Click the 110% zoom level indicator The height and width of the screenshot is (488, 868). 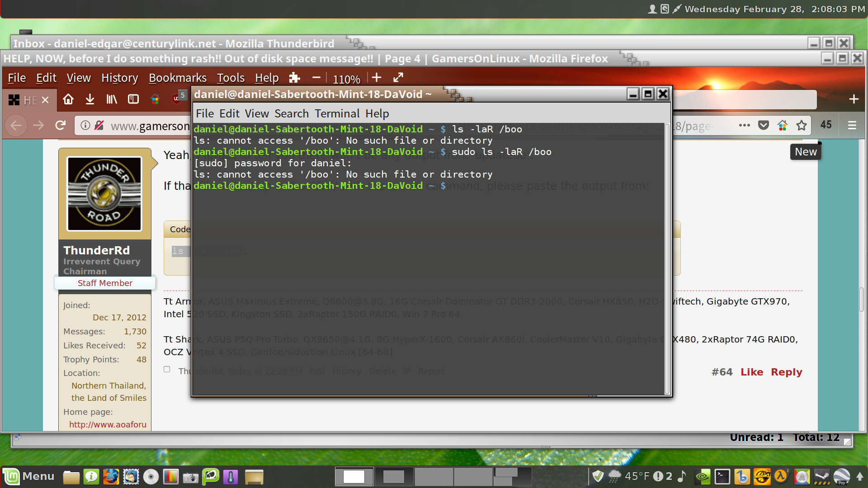pyautogui.click(x=346, y=79)
